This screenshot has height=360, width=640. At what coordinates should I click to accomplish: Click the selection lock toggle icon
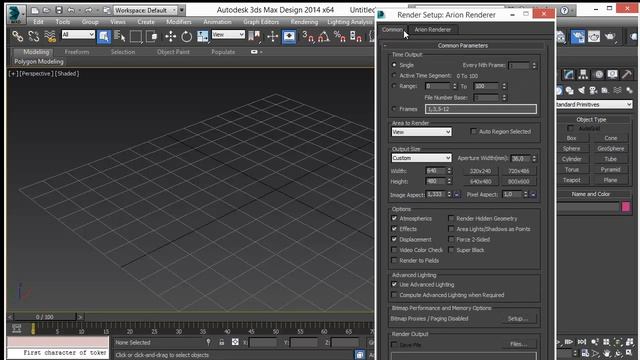pos(221,342)
